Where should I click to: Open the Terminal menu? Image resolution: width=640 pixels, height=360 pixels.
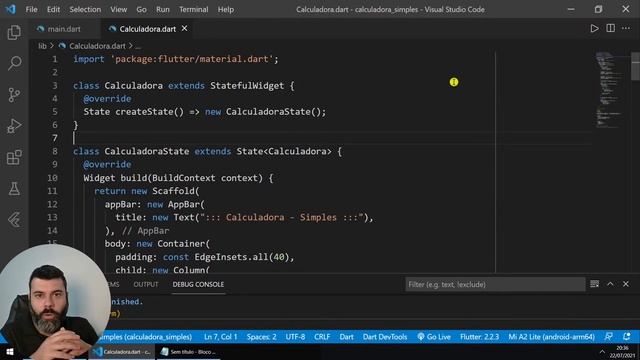click(193, 9)
